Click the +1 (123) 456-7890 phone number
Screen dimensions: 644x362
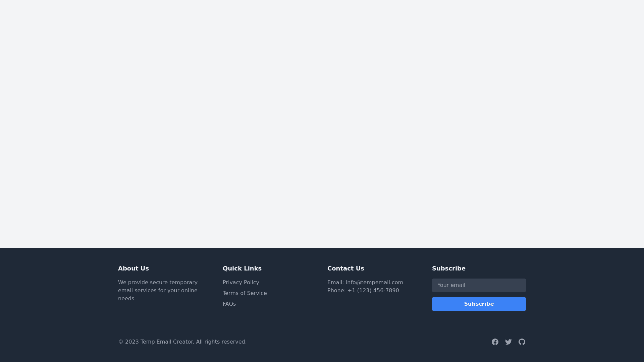[x=373, y=291]
